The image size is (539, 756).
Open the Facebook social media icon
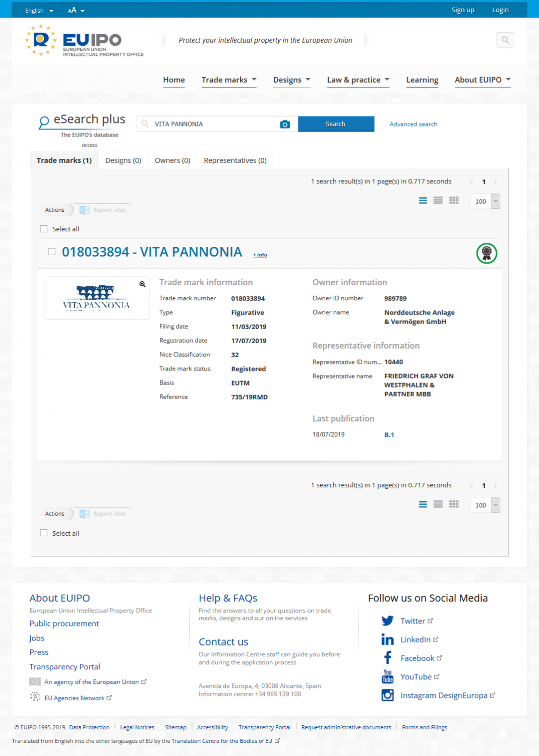click(x=387, y=658)
